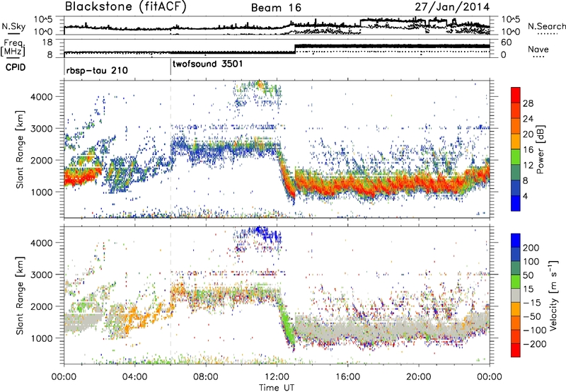Click the 'Slant Range [km]' label of the power plot

pyautogui.click(x=20, y=149)
